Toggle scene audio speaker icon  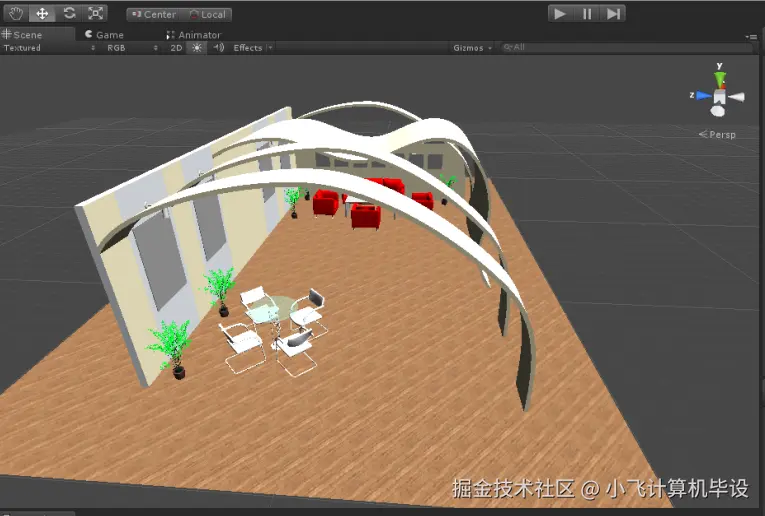pos(219,47)
